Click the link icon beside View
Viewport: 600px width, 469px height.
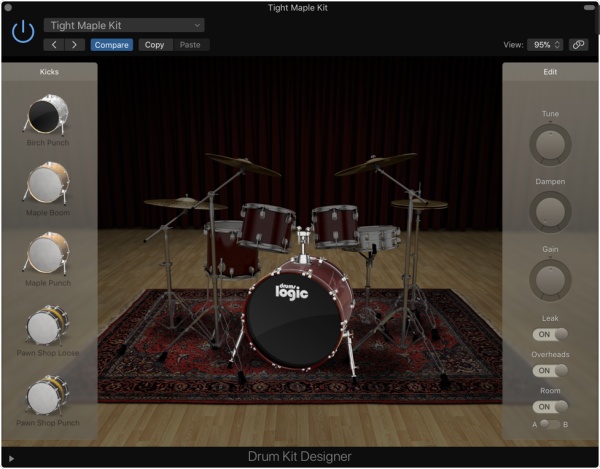click(x=578, y=45)
